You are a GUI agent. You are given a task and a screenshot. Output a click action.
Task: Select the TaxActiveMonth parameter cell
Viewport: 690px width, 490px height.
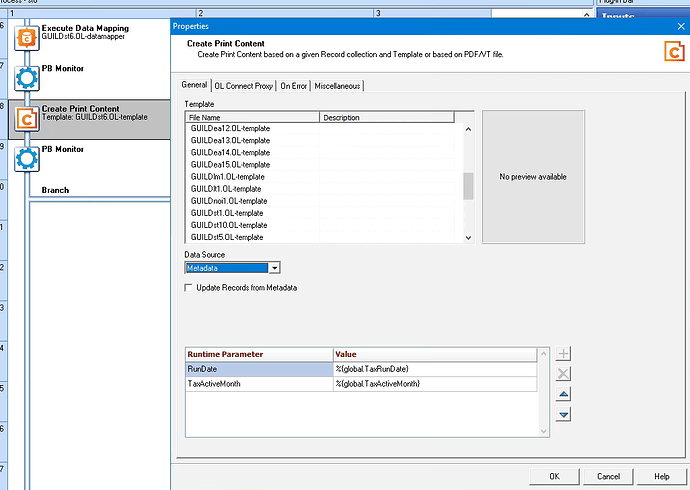(259, 384)
